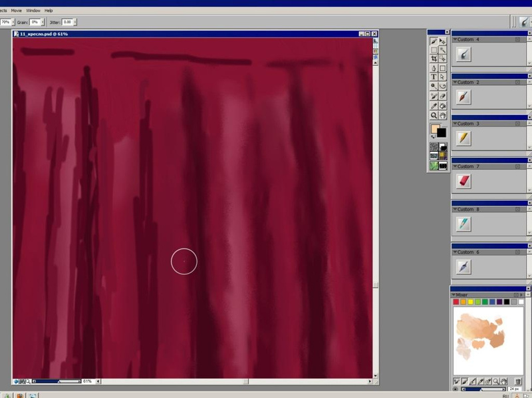532x398 pixels.
Task: Collapse the Custom 8 palette
Action: coord(455,209)
